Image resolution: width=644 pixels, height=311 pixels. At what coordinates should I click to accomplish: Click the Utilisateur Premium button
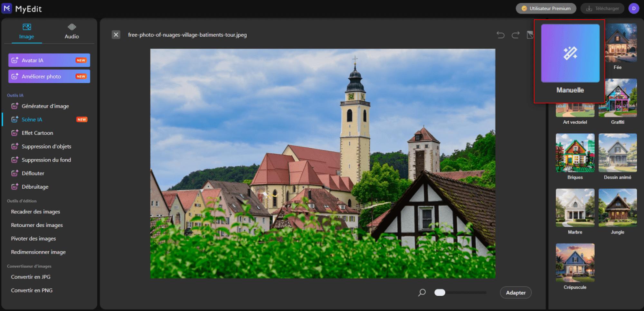(x=546, y=8)
